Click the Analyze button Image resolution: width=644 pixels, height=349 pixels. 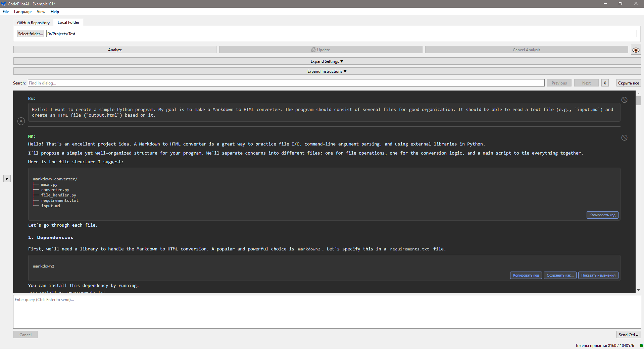click(x=115, y=50)
